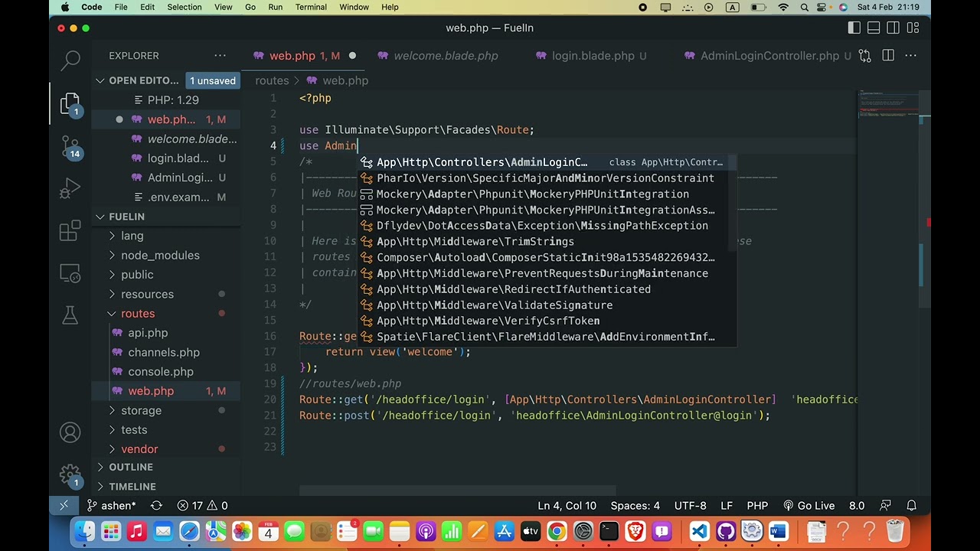Click the ashen* git branch in status bar
980x551 pixels.
click(x=111, y=505)
